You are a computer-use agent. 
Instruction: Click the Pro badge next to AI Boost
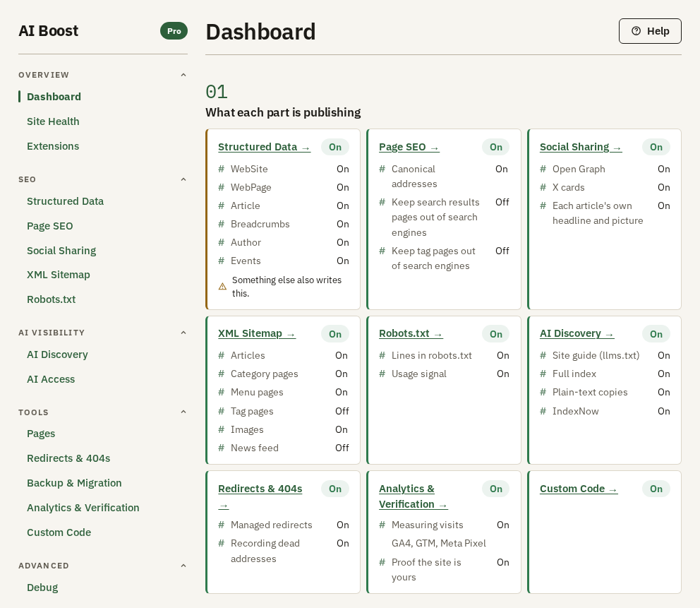174,31
